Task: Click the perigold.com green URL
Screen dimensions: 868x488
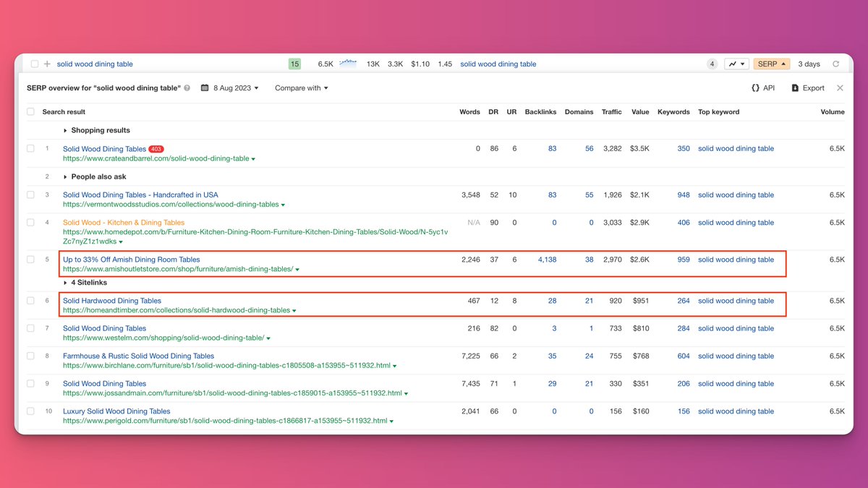Action: point(225,421)
